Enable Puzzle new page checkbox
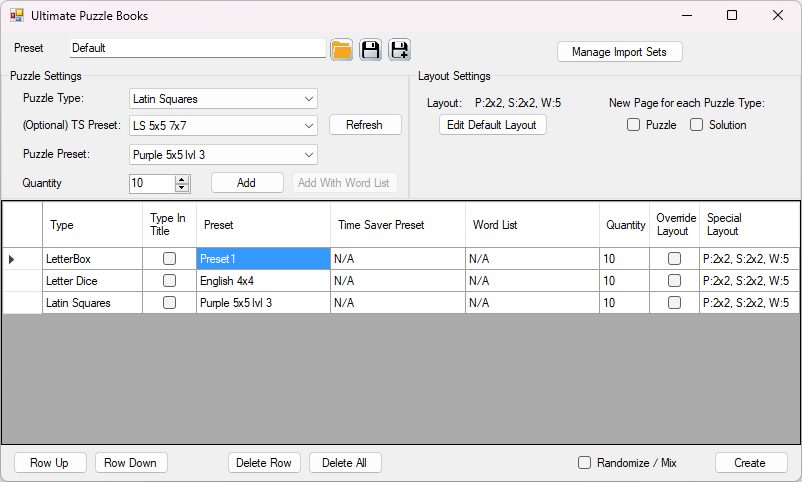The image size is (802, 482). click(634, 125)
